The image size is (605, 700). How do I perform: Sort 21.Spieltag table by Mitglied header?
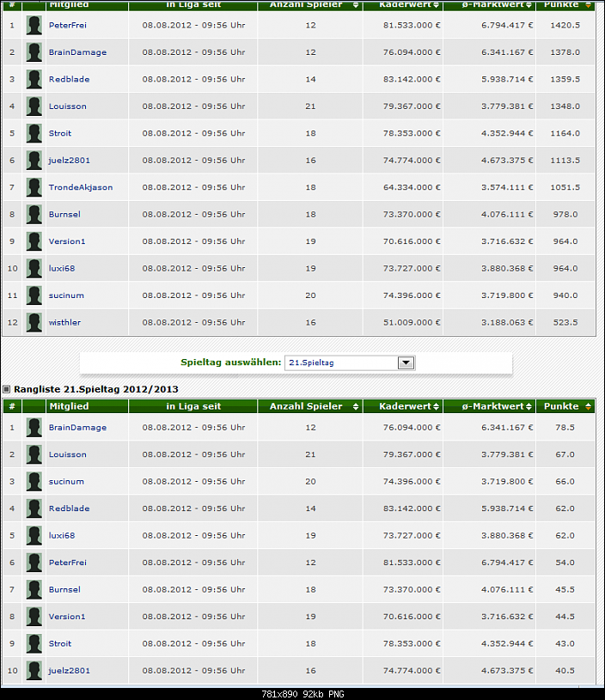(68, 406)
